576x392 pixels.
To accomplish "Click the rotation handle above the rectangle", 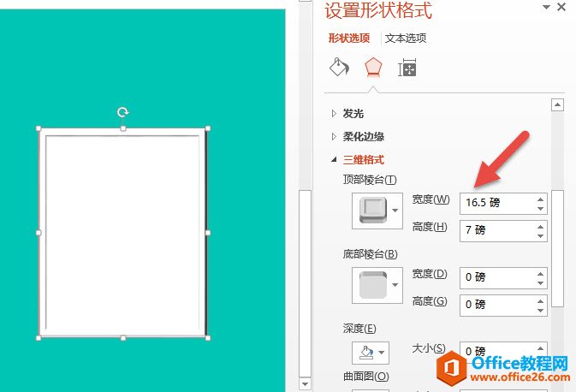I will (122, 112).
